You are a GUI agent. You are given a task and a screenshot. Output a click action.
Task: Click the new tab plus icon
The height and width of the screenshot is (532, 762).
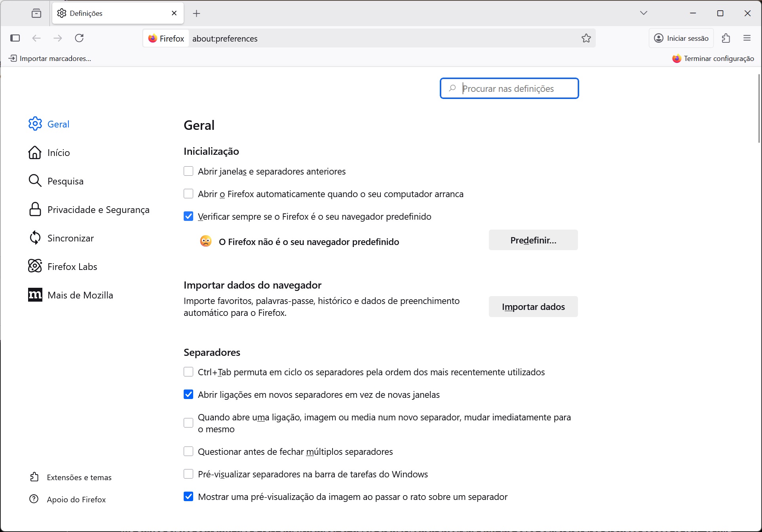tap(196, 13)
